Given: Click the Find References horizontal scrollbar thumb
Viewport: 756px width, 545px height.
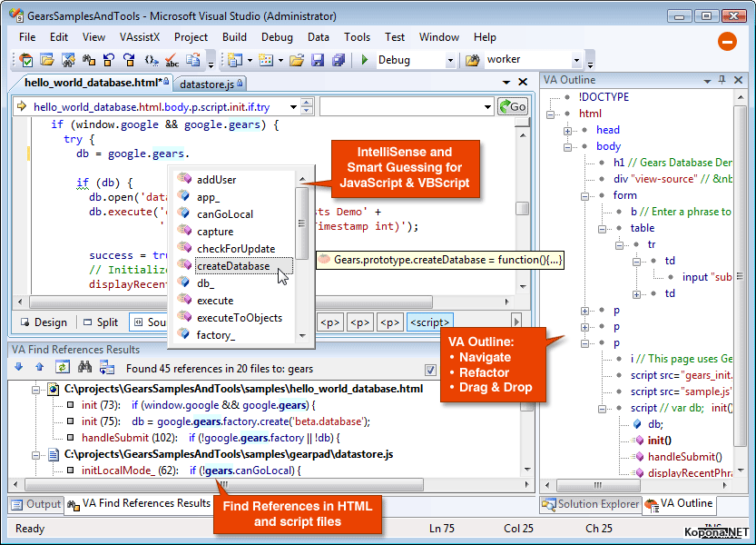Looking at the screenshot, I should coord(224,484).
